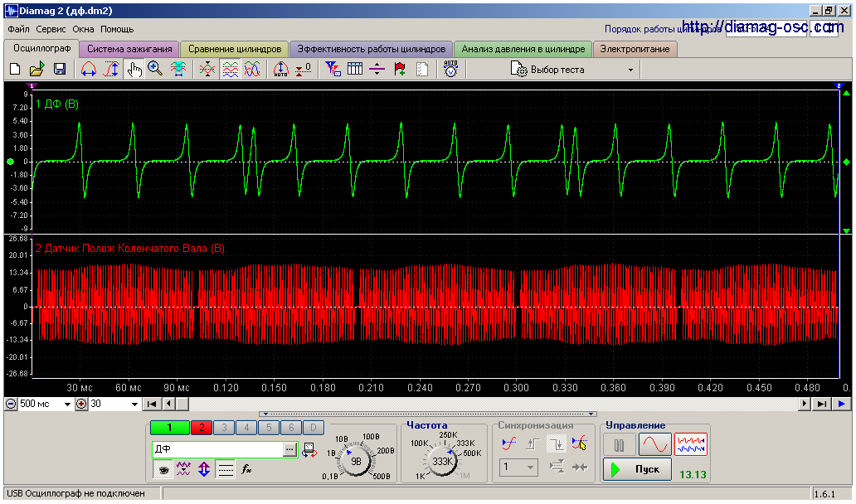Open the notes document icon
856x504 pixels.
[422, 70]
